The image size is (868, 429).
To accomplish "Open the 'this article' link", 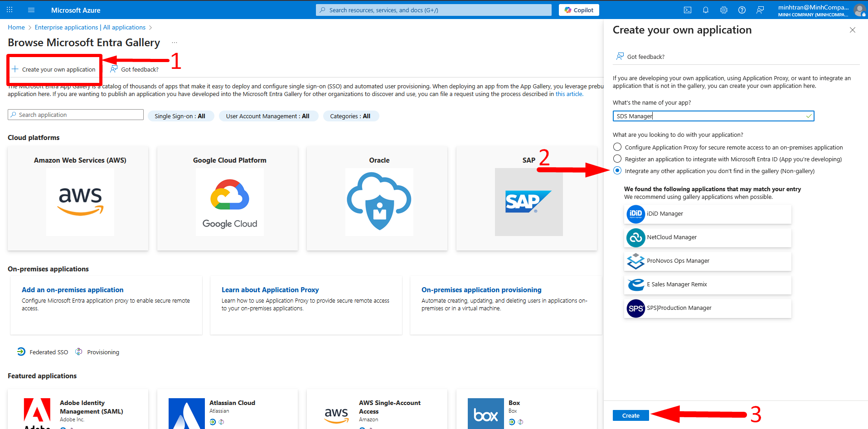I will pyautogui.click(x=569, y=94).
